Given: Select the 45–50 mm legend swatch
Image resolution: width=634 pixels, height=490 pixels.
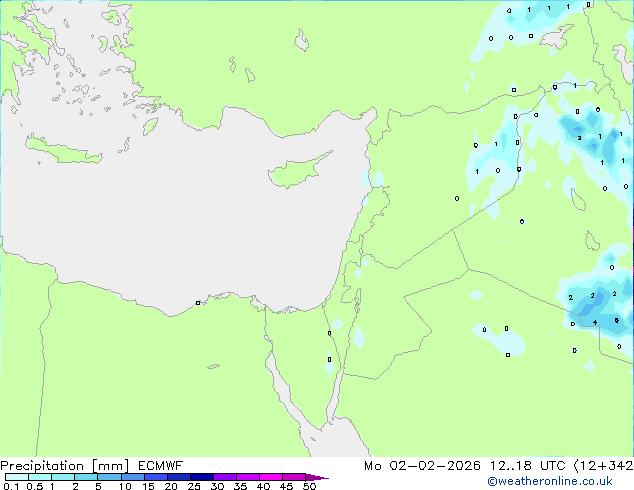Looking at the screenshot, I should coord(294,477).
